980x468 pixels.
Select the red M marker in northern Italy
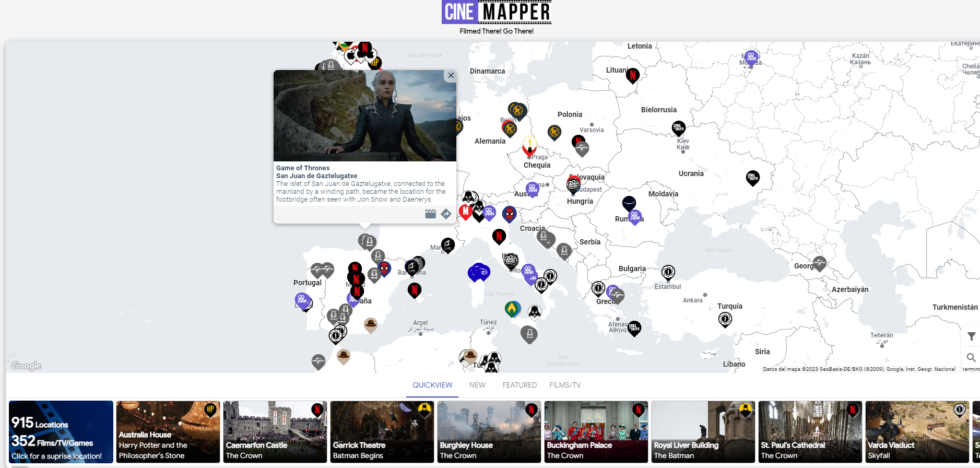tap(465, 212)
